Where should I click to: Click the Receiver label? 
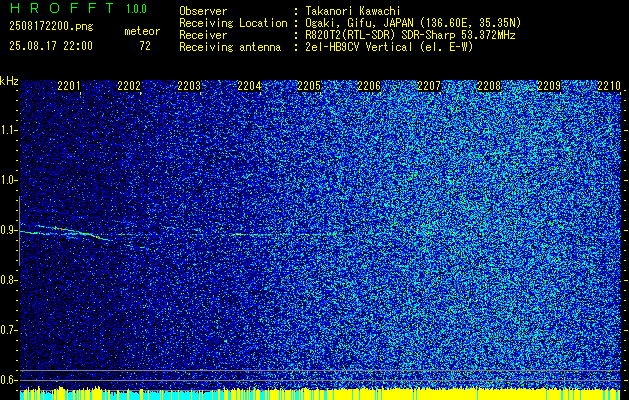click(203, 35)
